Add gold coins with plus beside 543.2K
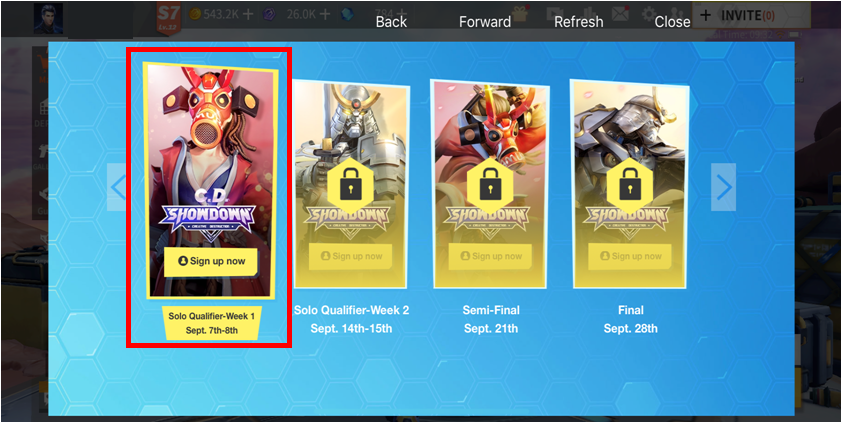This screenshot has width=842, height=423. click(248, 14)
